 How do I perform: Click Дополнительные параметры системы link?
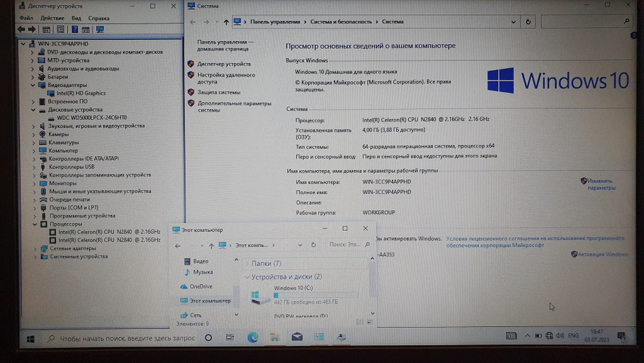coord(234,106)
